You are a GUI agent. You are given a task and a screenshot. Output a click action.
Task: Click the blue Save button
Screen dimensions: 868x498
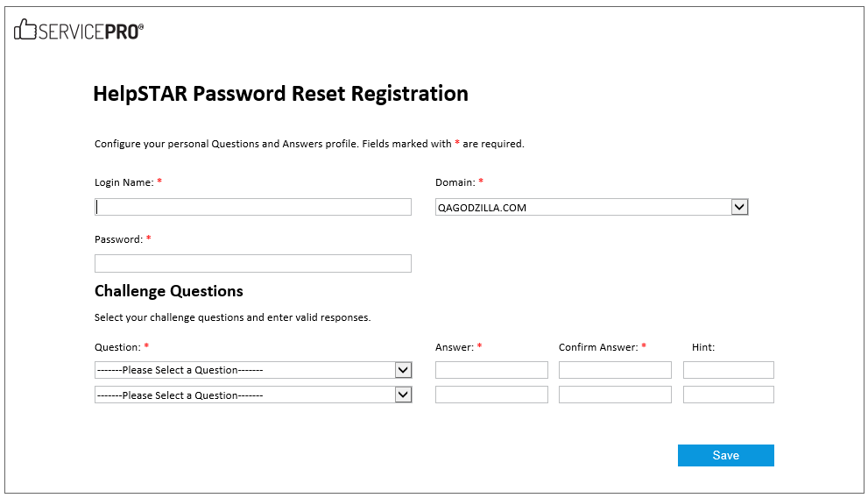click(726, 455)
